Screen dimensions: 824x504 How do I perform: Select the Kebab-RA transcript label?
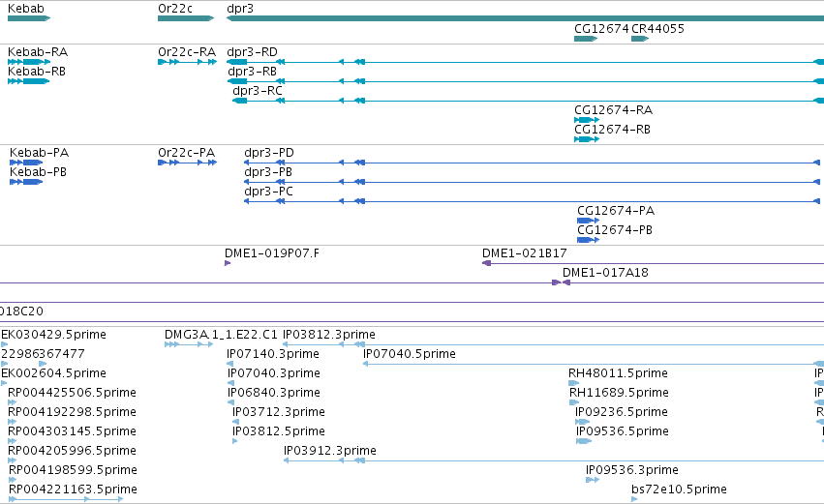tap(38, 52)
